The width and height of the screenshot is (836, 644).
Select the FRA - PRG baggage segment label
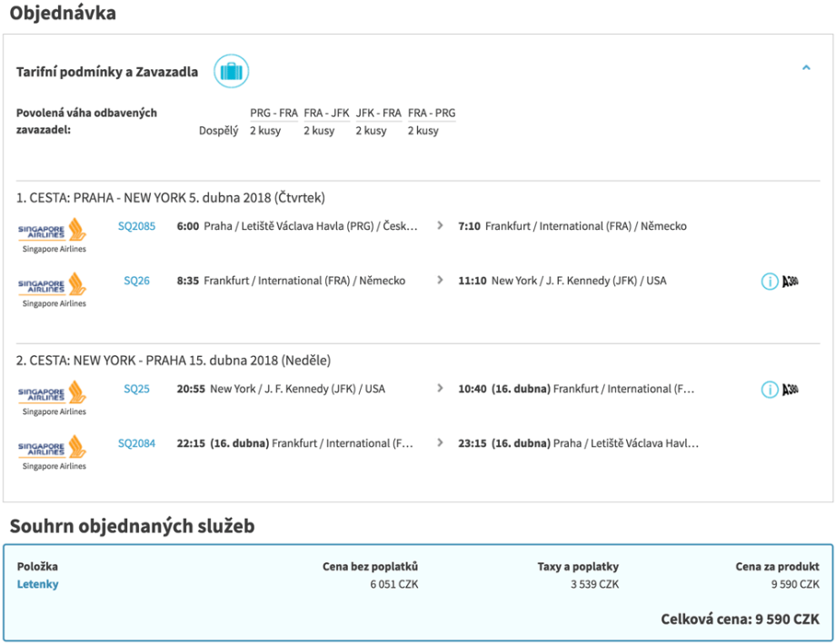[431, 114]
